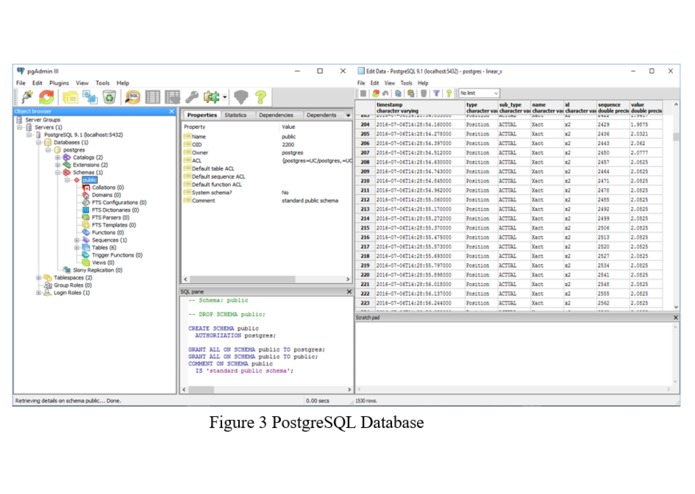Select Group Roles (0) node

pos(73,285)
